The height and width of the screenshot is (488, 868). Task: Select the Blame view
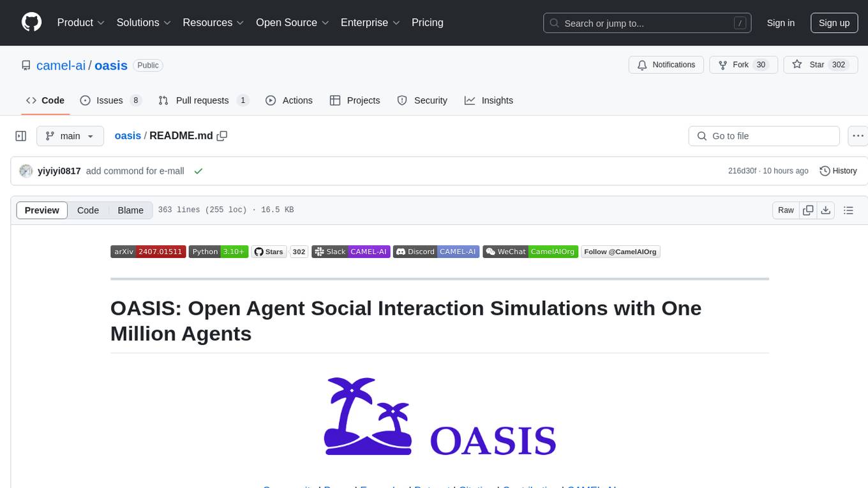pos(131,210)
